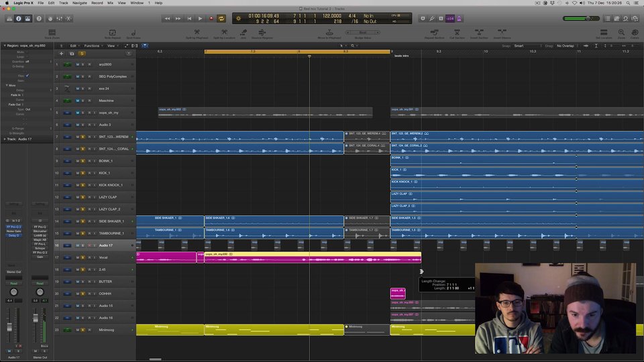Image resolution: width=644 pixels, height=362 pixels.
Task: Click the Note Repeat toolbar icon
Action: click(x=112, y=34)
